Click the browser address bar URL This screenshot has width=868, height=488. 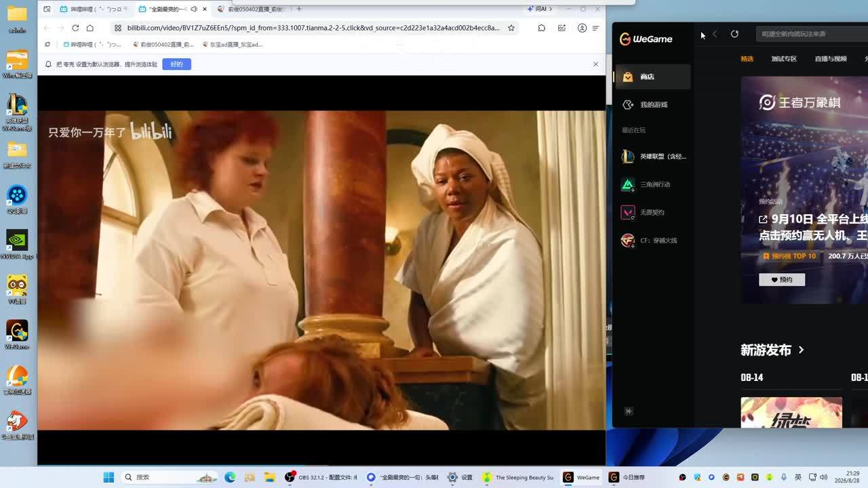[x=313, y=28]
